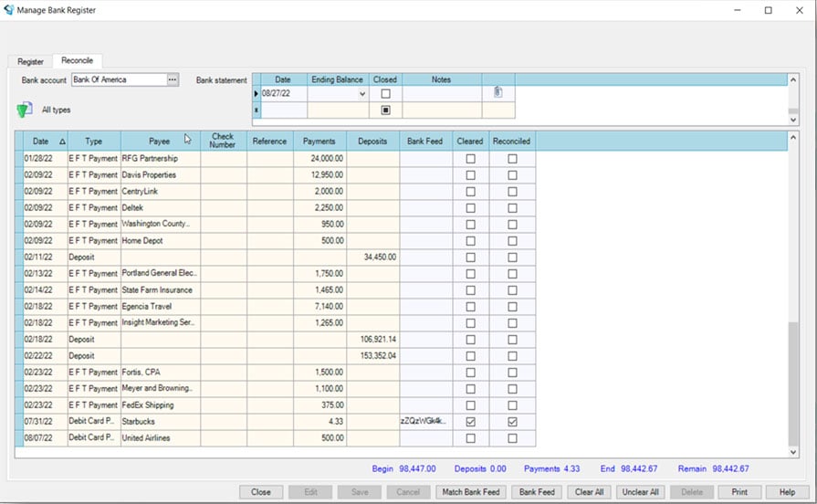Select the Fortis, CPA payee cell
This screenshot has height=504, width=817.
point(161,373)
